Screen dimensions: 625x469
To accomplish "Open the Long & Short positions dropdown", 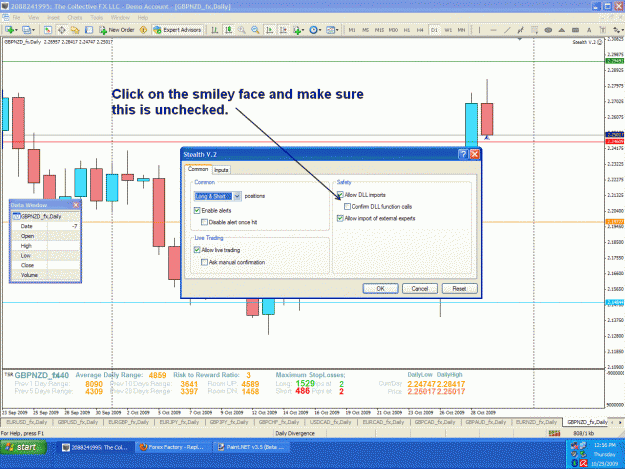I will [218, 196].
